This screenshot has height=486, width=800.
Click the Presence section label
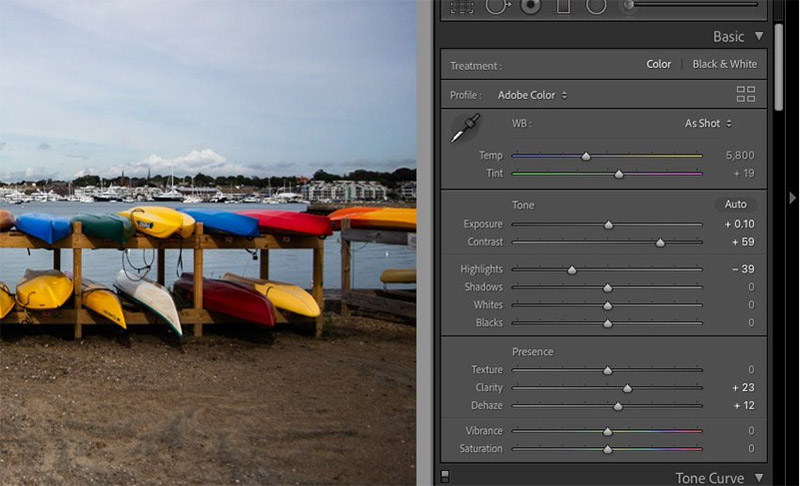533,352
